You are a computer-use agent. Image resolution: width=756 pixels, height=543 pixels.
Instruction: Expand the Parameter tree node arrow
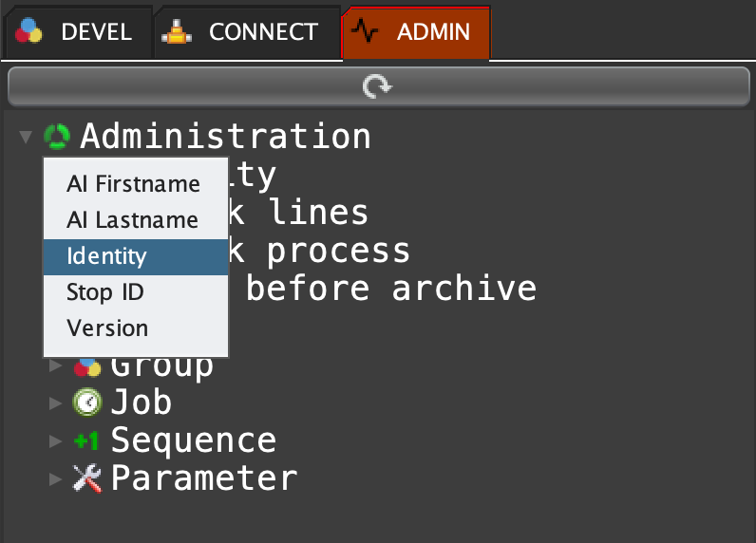click(56, 478)
